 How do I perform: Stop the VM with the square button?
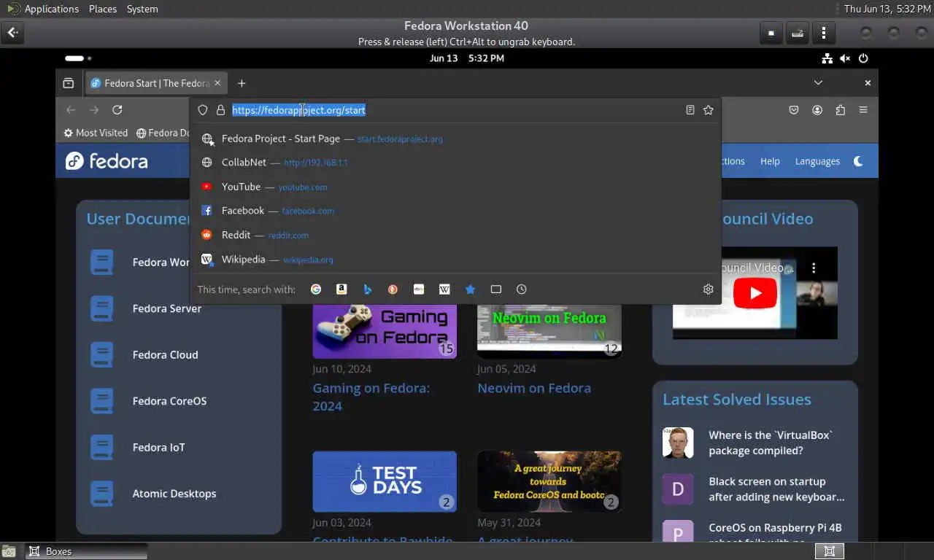click(771, 33)
